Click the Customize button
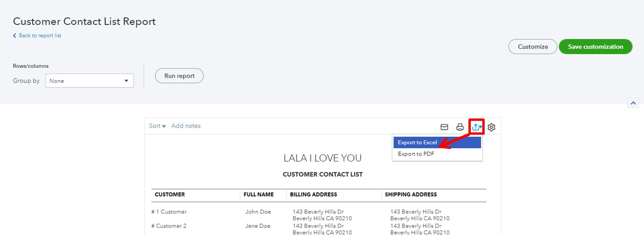The height and width of the screenshot is (235, 644). (x=533, y=47)
